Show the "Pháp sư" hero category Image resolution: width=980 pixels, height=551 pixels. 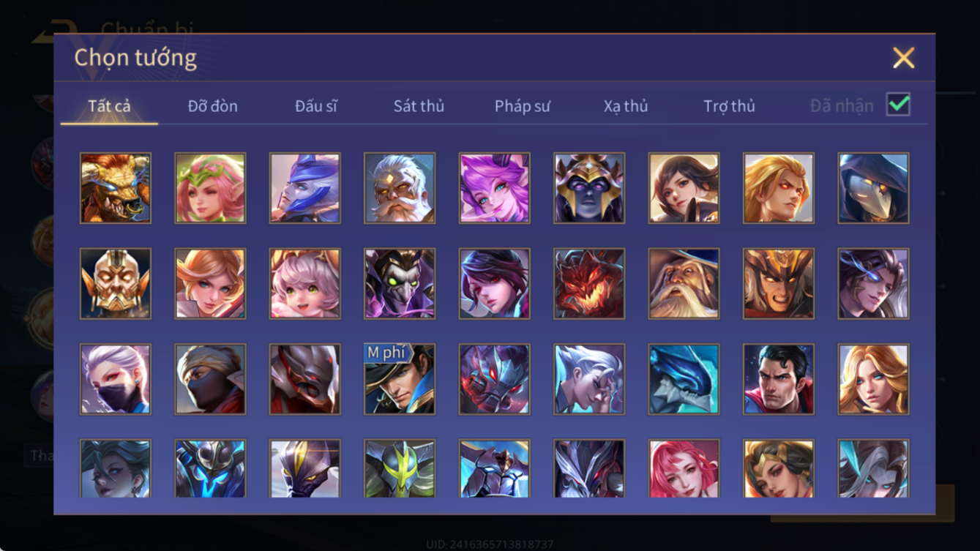(522, 106)
